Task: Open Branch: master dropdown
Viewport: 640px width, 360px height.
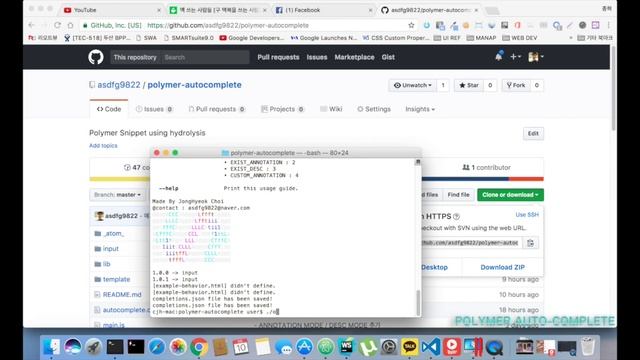Action: pos(117,195)
